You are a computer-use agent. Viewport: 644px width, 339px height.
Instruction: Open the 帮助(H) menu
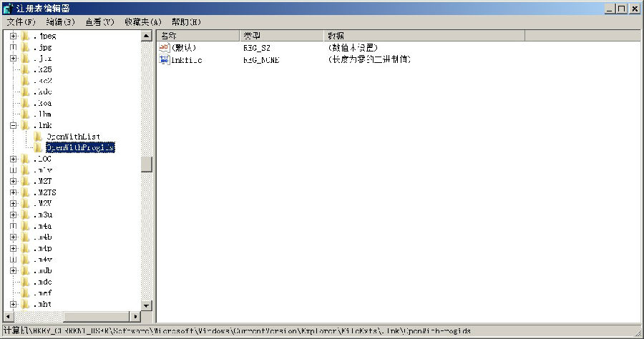click(x=186, y=22)
